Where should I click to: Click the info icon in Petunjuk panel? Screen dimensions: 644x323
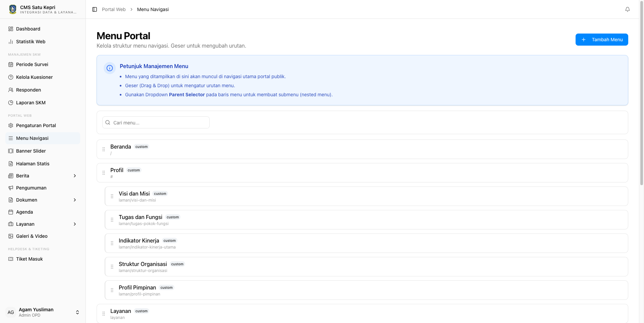point(110,68)
